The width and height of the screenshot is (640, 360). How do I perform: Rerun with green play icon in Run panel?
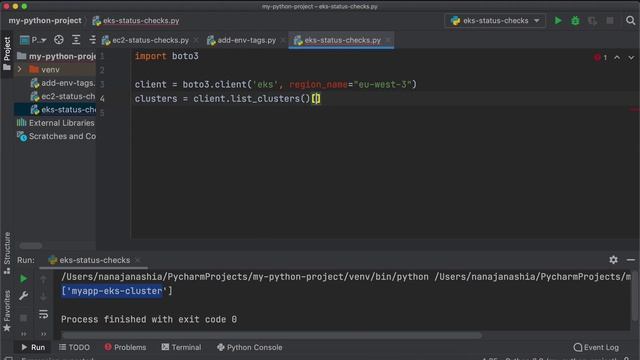coord(24,279)
